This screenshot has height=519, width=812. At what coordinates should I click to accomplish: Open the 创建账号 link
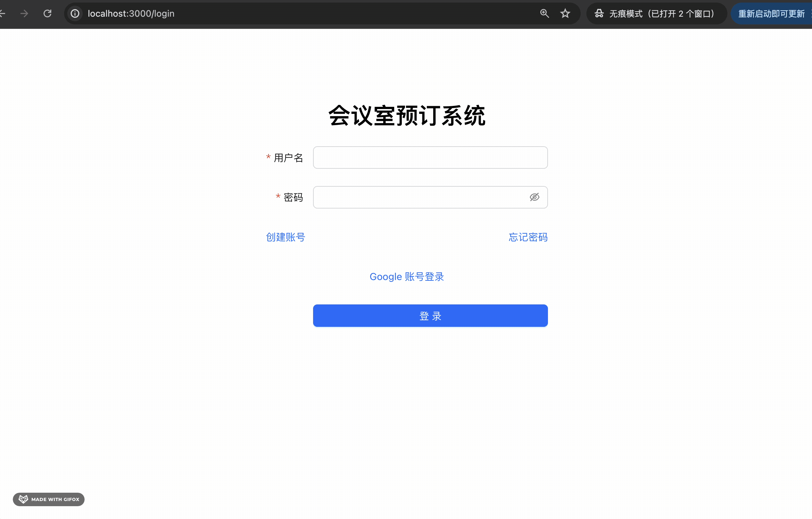tap(285, 237)
